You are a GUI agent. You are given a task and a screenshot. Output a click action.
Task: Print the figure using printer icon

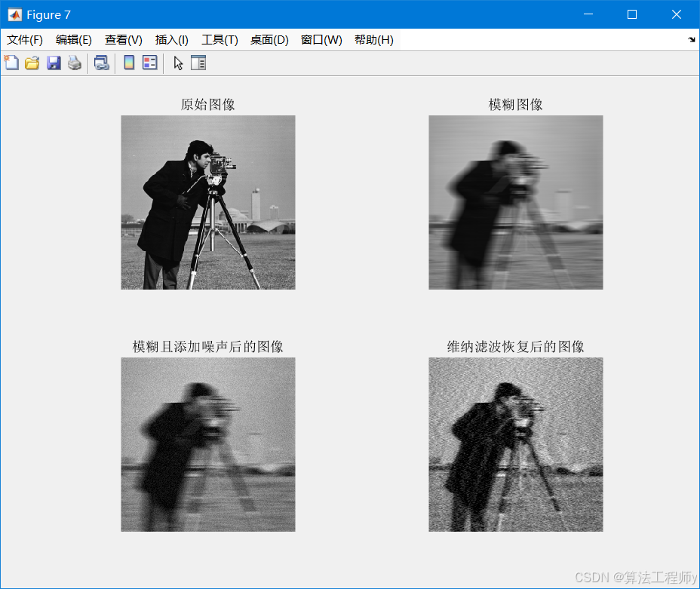point(75,63)
